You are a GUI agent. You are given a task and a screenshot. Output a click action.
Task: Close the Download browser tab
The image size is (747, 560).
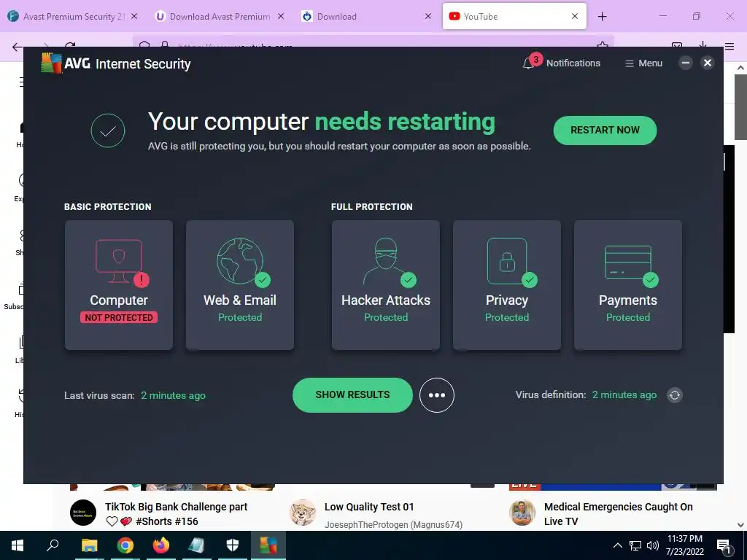coord(427,16)
